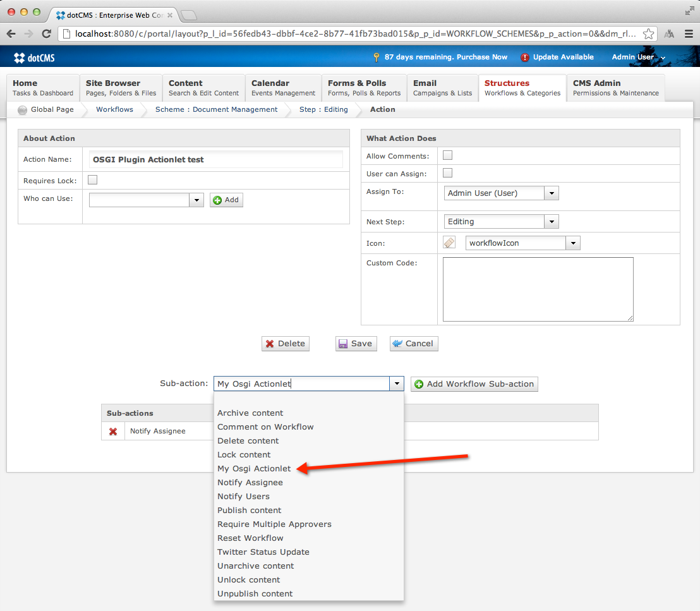Click the key icon for license days

(377, 57)
